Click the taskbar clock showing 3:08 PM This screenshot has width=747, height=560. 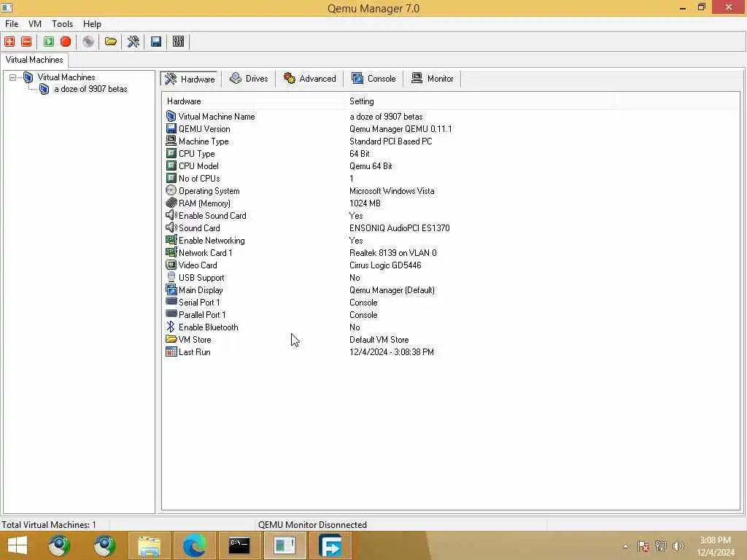coord(716,545)
